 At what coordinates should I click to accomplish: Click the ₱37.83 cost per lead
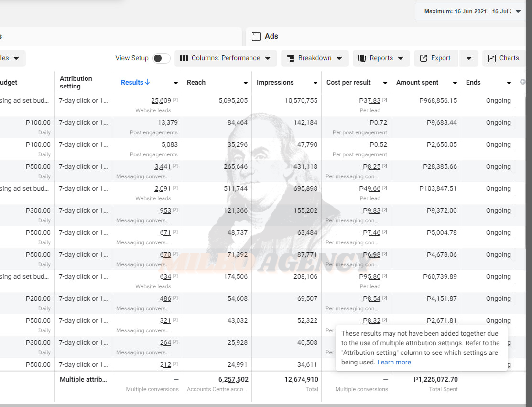coord(370,100)
